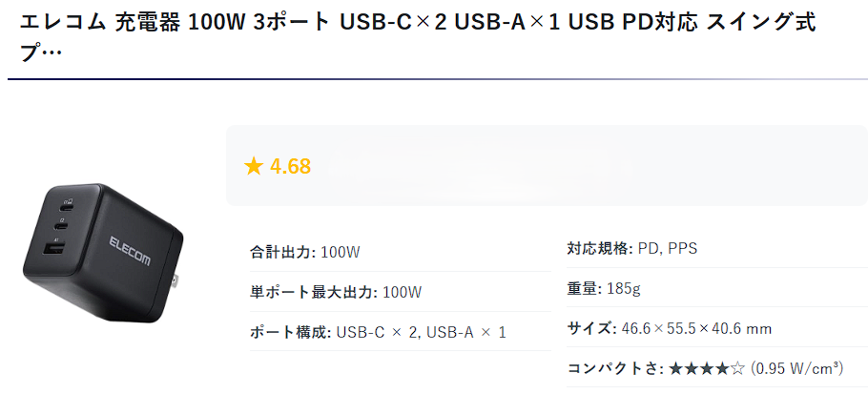Click the top USB-C port on charger image

coord(66,206)
